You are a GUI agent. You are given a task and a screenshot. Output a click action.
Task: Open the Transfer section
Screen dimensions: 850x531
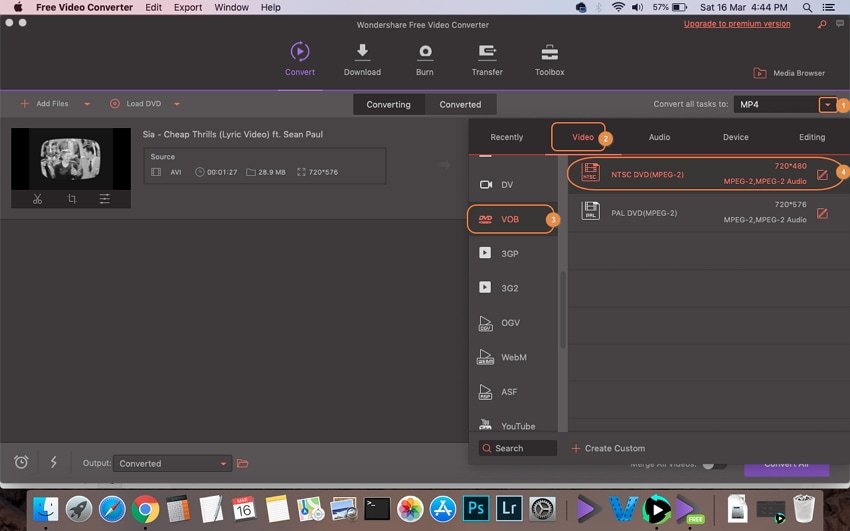click(x=487, y=59)
